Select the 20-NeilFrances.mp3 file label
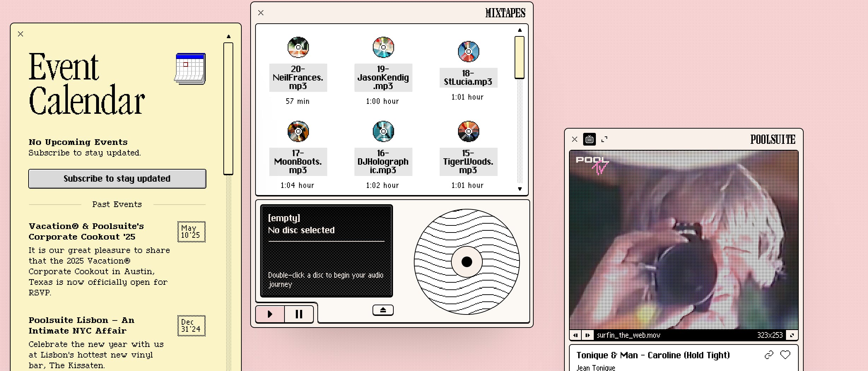The image size is (868, 371). point(298,78)
